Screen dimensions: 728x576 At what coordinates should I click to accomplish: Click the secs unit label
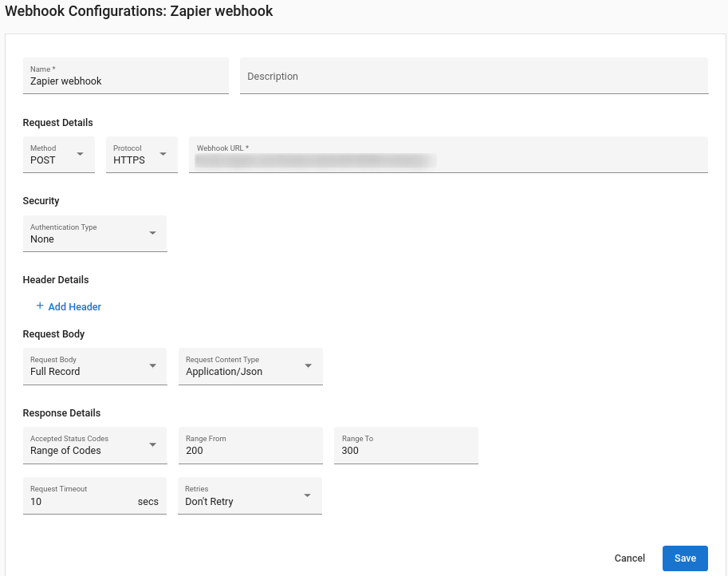click(148, 502)
